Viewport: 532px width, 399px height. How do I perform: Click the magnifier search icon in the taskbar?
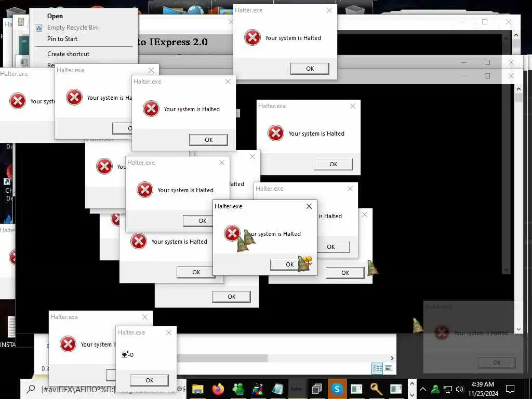(x=31, y=389)
